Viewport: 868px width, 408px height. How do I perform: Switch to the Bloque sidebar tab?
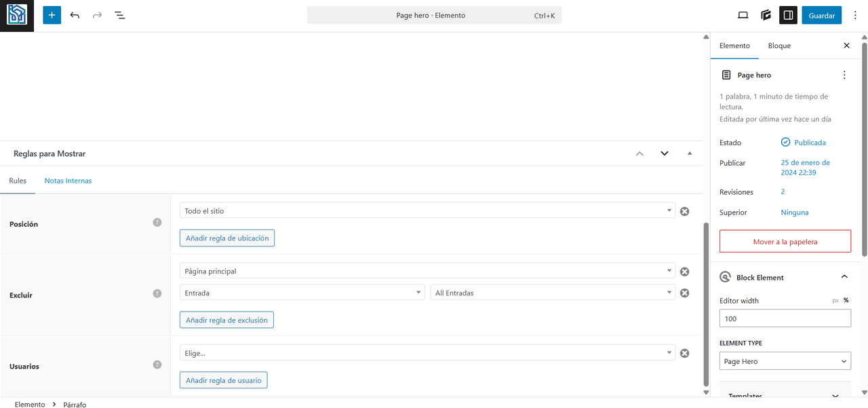pos(779,45)
